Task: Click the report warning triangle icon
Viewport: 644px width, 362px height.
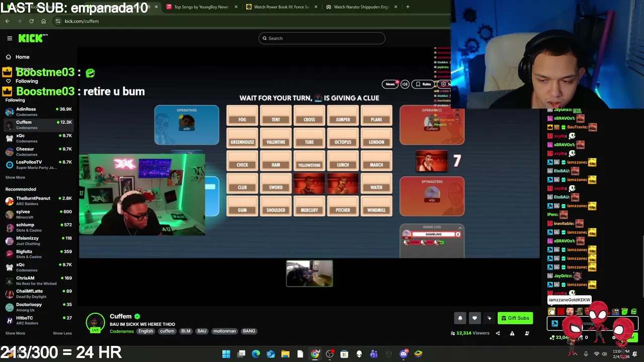Action: coord(512,333)
